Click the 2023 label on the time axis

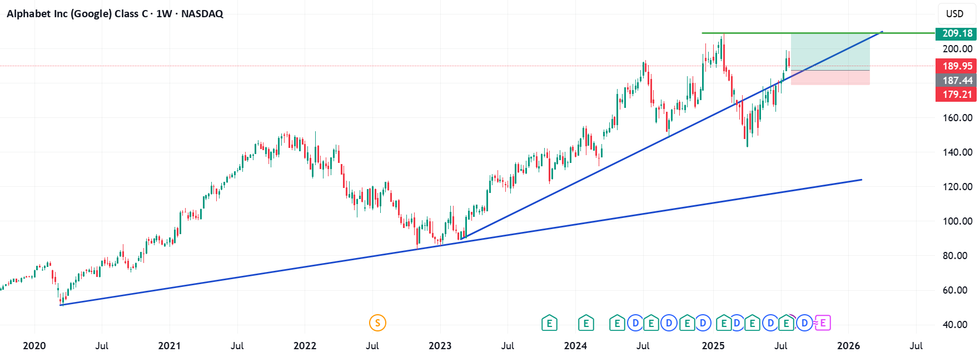[440, 346]
